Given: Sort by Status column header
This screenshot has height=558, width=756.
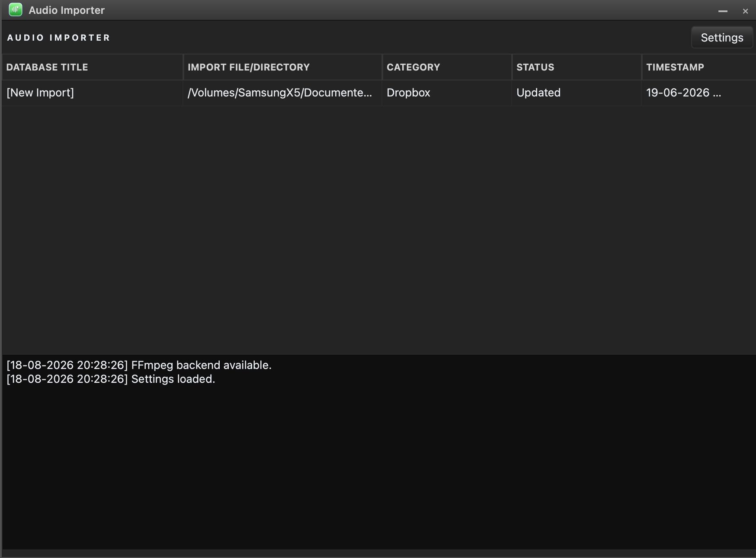Looking at the screenshot, I should [577, 67].
